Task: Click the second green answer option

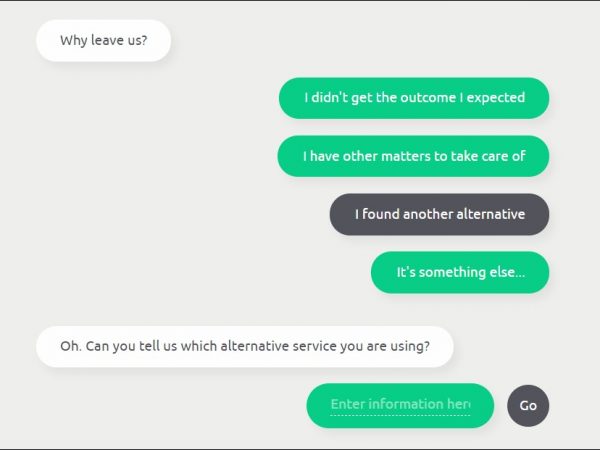Action: (413, 156)
